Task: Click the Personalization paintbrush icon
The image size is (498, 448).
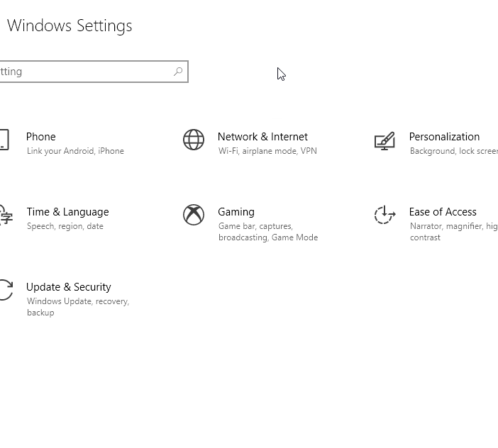Action: (384, 140)
